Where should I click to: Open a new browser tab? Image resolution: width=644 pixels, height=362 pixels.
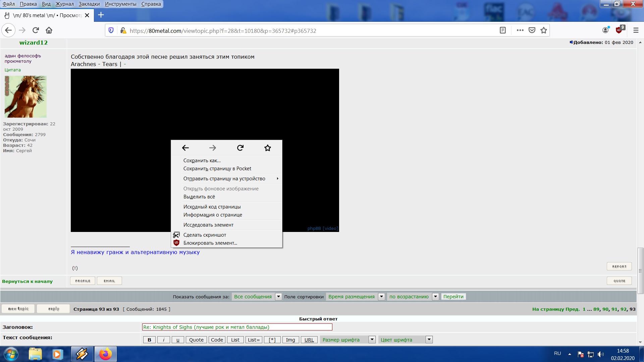point(101,15)
